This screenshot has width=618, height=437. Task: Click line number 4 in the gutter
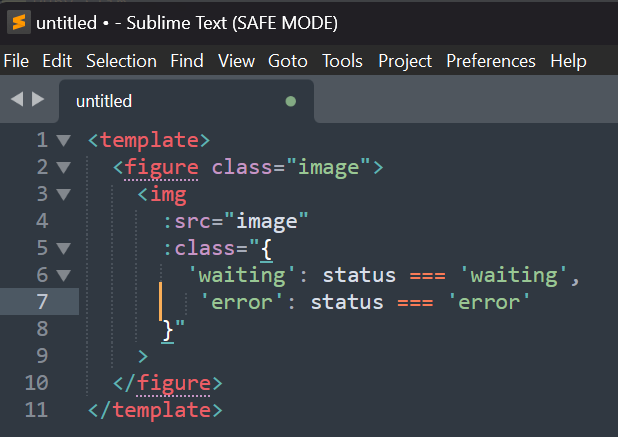pyautogui.click(x=42, y=221)
